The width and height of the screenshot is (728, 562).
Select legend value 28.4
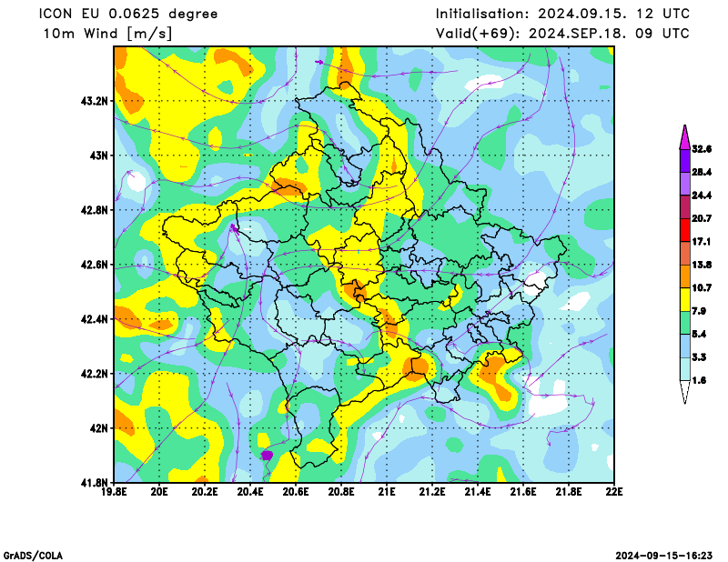tap(702, 172)
